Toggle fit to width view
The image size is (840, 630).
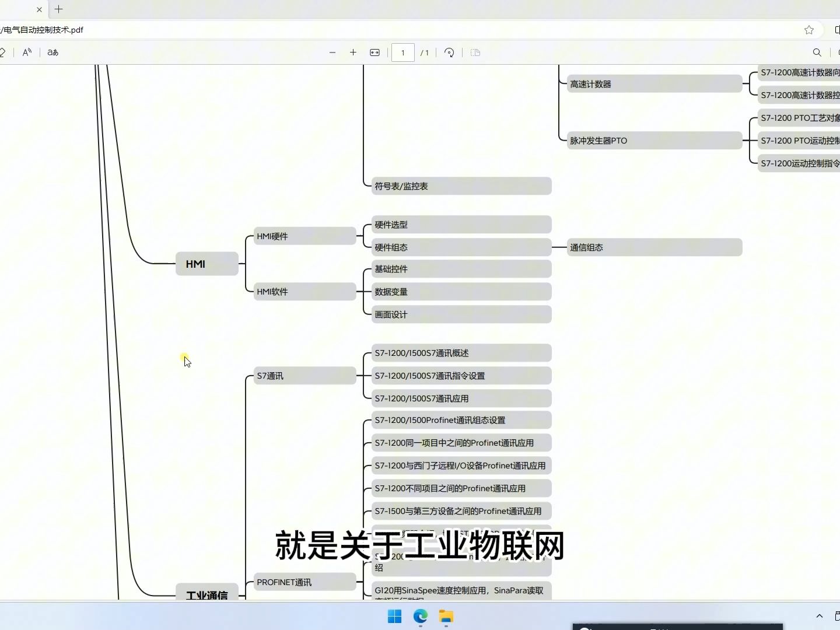pyautogui.click(x=375, y=52)
